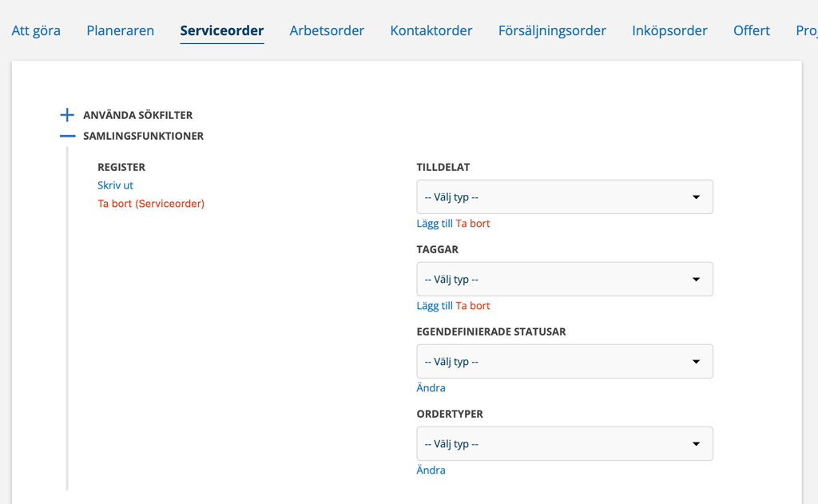
Task: Click Lägg till under Tilldelat
Action: (x=435, y=224)
